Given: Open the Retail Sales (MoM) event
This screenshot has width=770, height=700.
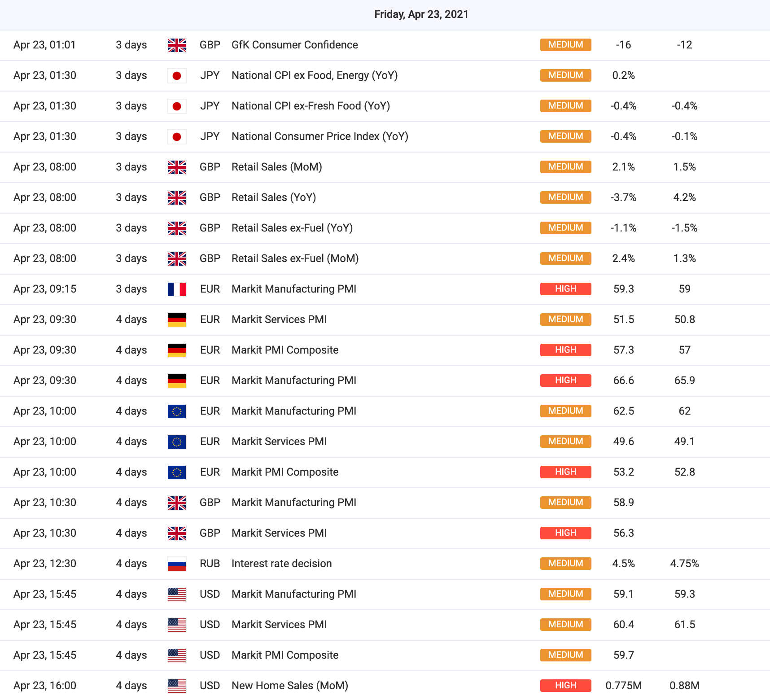Looking at the screenshot, I should click(x=277, y=167).
